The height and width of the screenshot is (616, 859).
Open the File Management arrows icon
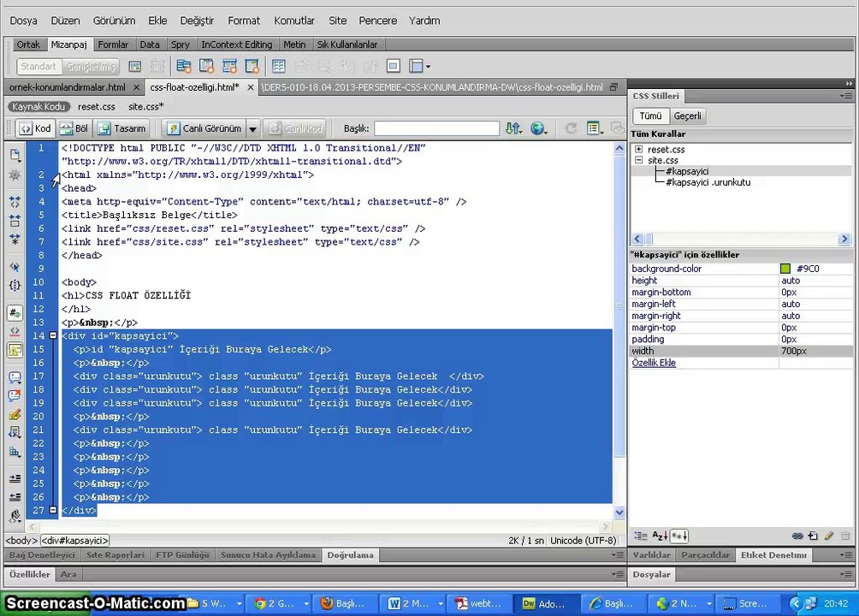513,128
